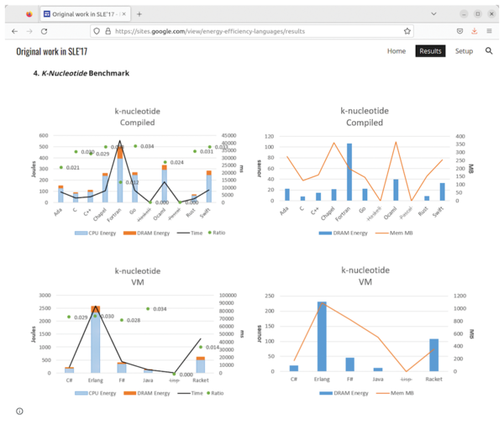The image size is (504, 430).
Task: Bookmark this page with the star icon
Action: pyautogui.click(x=407, y=31)
